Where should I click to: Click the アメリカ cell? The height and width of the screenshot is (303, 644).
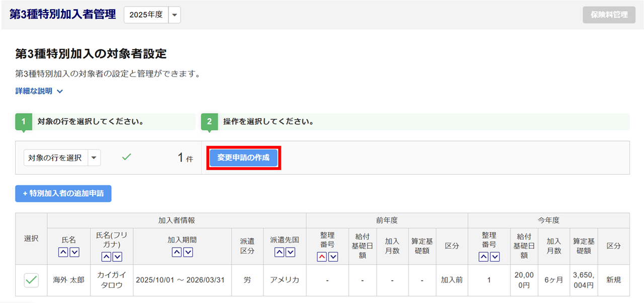click(x=285, y=280)
